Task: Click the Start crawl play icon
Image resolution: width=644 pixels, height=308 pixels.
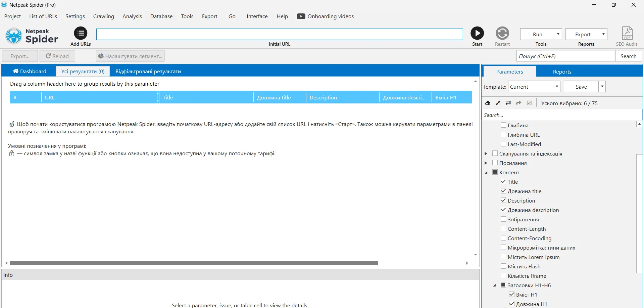Action: (477, 33)
